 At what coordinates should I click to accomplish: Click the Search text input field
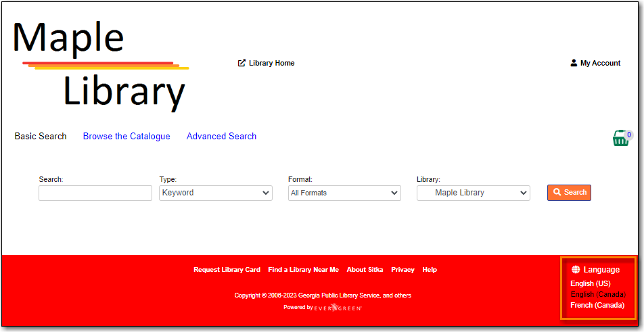tap(95, 193)
